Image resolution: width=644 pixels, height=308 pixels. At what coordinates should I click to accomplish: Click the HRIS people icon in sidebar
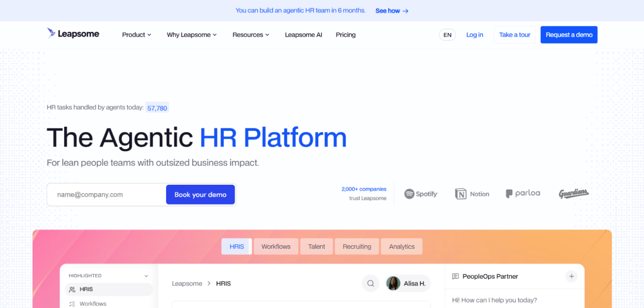[x=73, y=290]
